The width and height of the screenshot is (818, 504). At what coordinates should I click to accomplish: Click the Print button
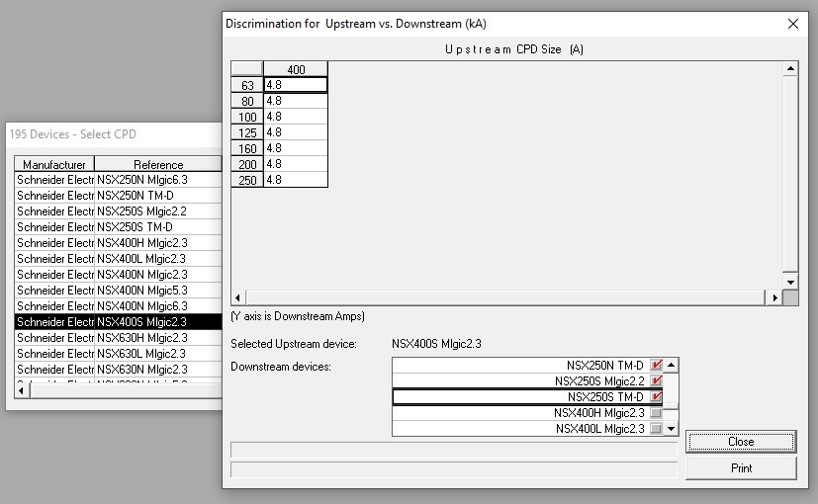pyautogui.click(x=741, y=468)
